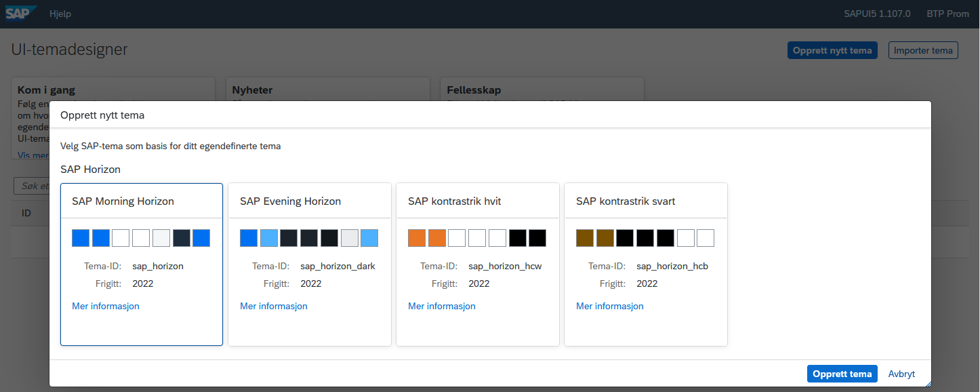Confirm with the Opprett tema dialog button
This screenshot has height=392, width=980.
(842, 374)
